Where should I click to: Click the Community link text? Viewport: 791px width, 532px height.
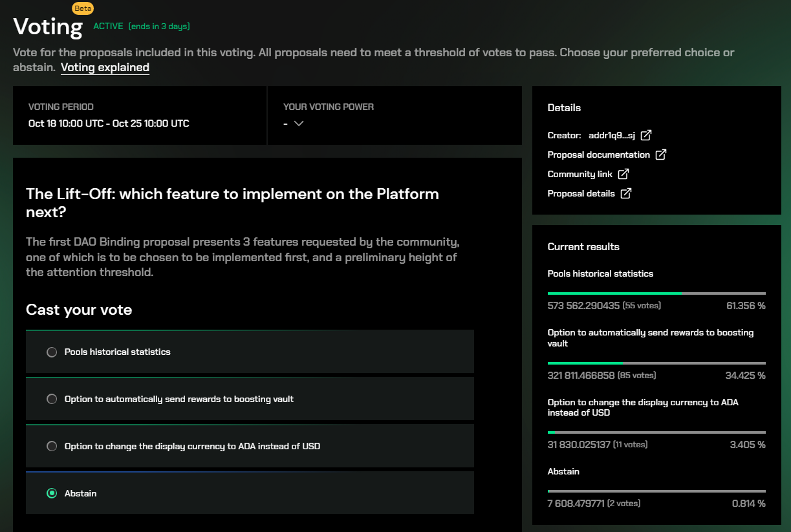[x=580, y=174]
